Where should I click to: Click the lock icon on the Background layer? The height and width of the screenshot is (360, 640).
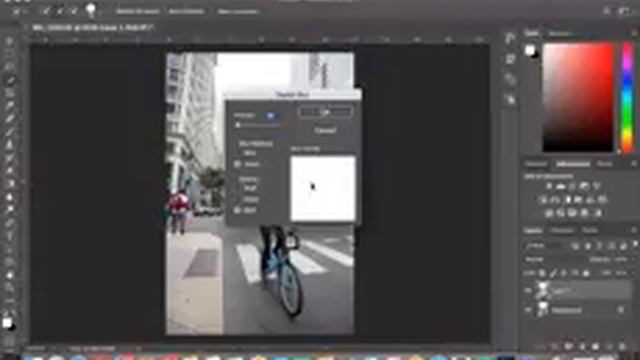tap(621, 310)
